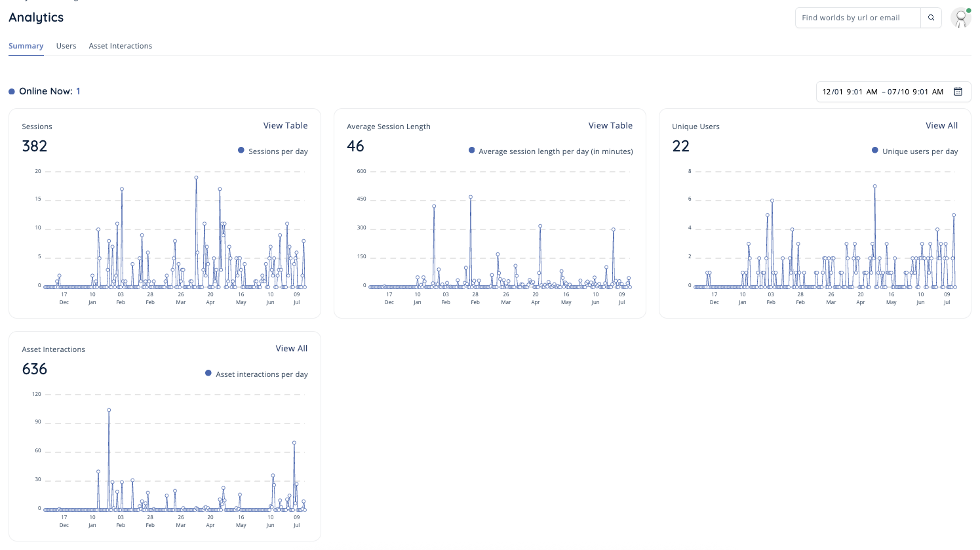The width and height of the screenshot is (980, 550).
Task: Click the Sessions per day legend label
Action: coord(278,151)
